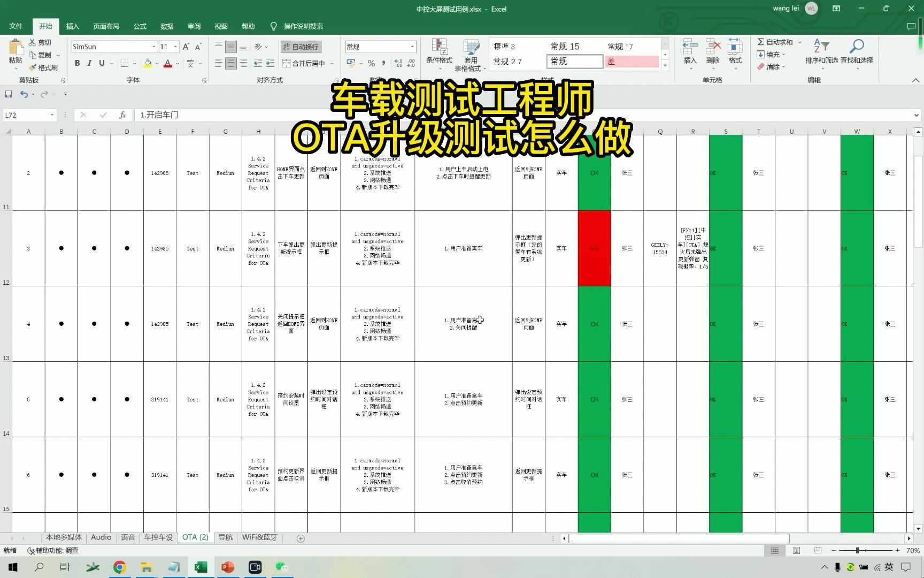
Task: Select the 常规 15 cell style
Action: [574, 47]
